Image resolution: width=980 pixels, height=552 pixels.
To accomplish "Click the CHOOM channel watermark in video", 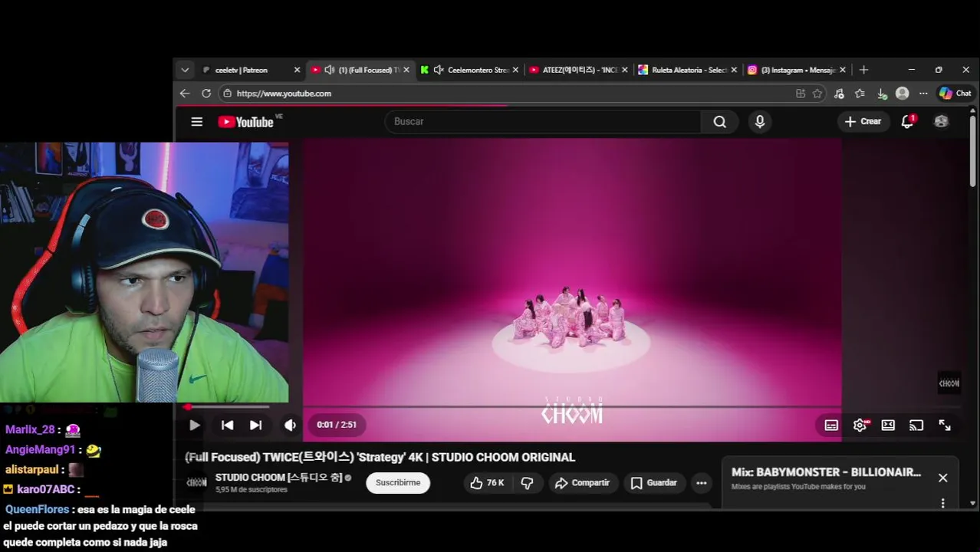I will 949,383.
